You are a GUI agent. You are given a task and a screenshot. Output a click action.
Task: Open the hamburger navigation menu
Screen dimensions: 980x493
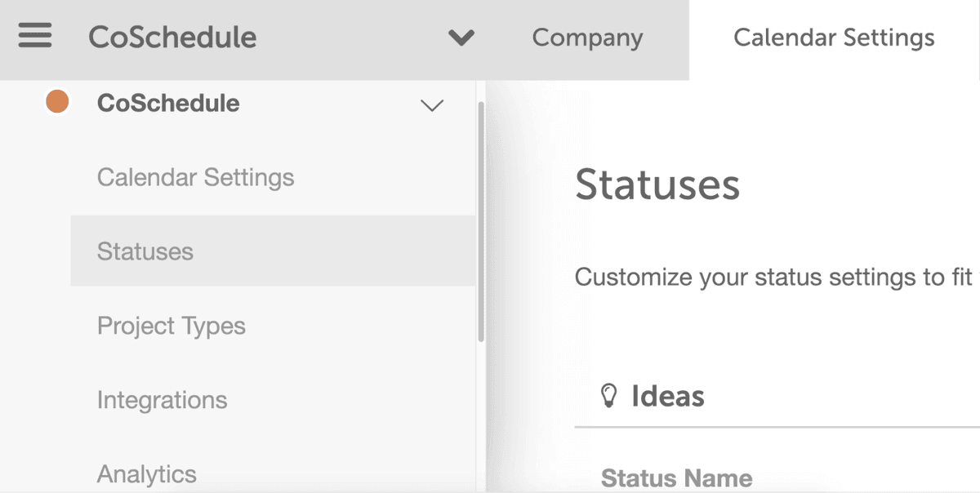[x=34, y=35]
